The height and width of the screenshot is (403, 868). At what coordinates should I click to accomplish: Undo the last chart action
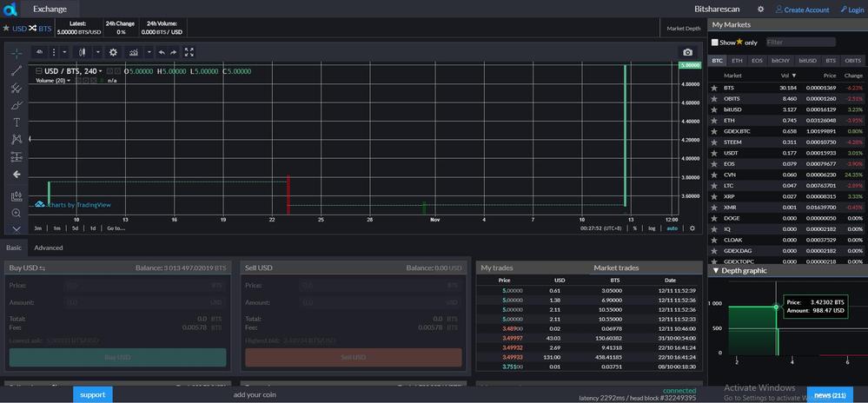[x=162, y=52]
